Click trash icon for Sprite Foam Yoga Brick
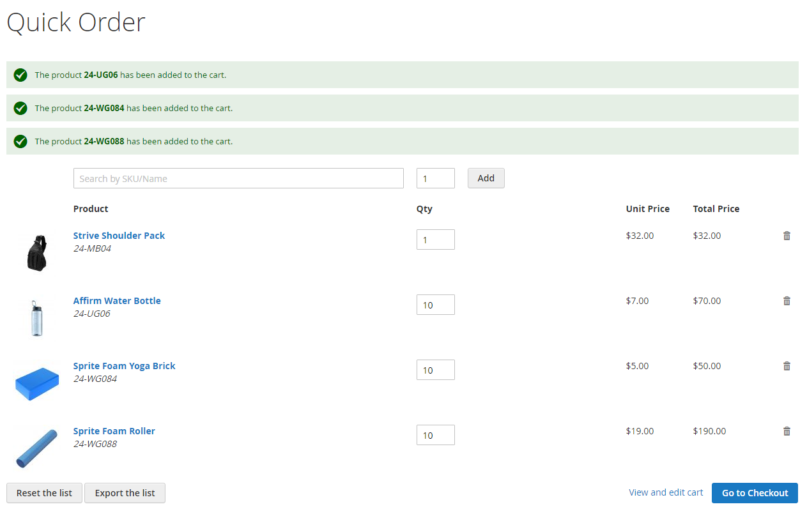The width and height of the screenshot is (807, 532). [x=787, y=366]
